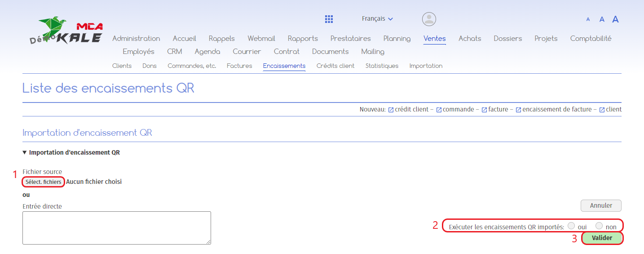Screen dimensions: 644x254
Task: Open the Français language dropdown
Action: [x=377, y=19]
